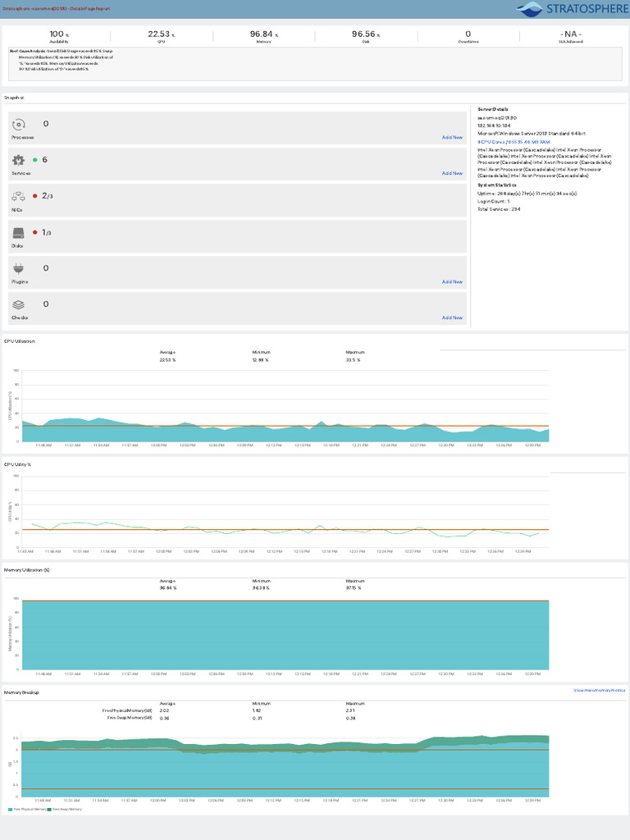
Task: Click the Services gear icon
Action: point(19,160)
